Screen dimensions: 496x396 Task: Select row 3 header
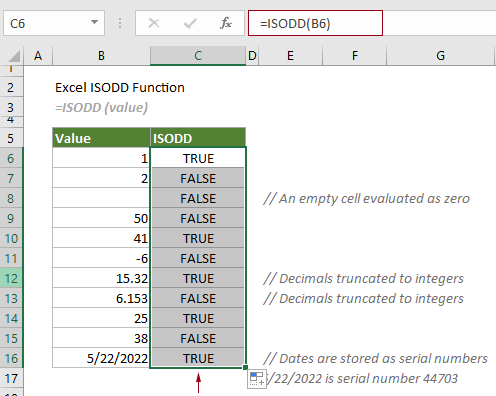[x=11, y=107]
